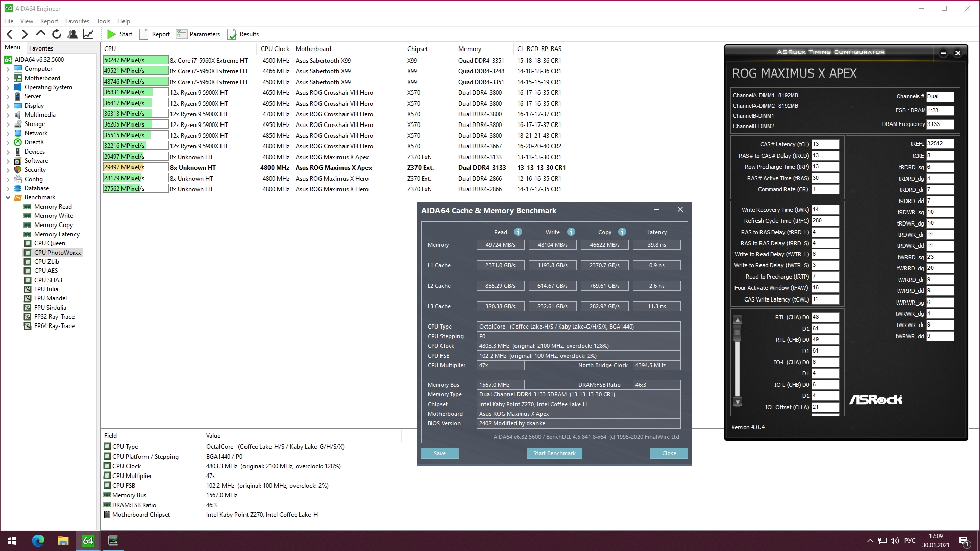
Task: Open Microsoft Edge from taskbar
Action: (x=38, y=540)
